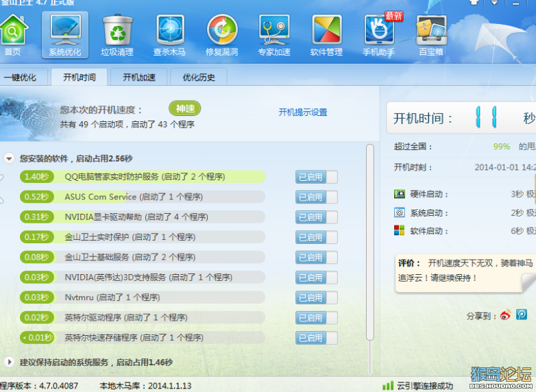
Task: Click the 开机时刻 date value
Action: click(x=505, y=167)
